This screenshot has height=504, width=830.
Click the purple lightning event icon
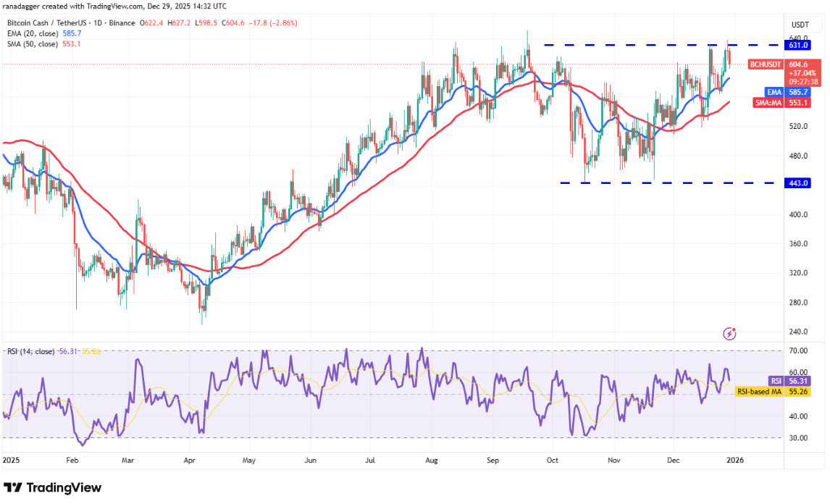[729, 334]
